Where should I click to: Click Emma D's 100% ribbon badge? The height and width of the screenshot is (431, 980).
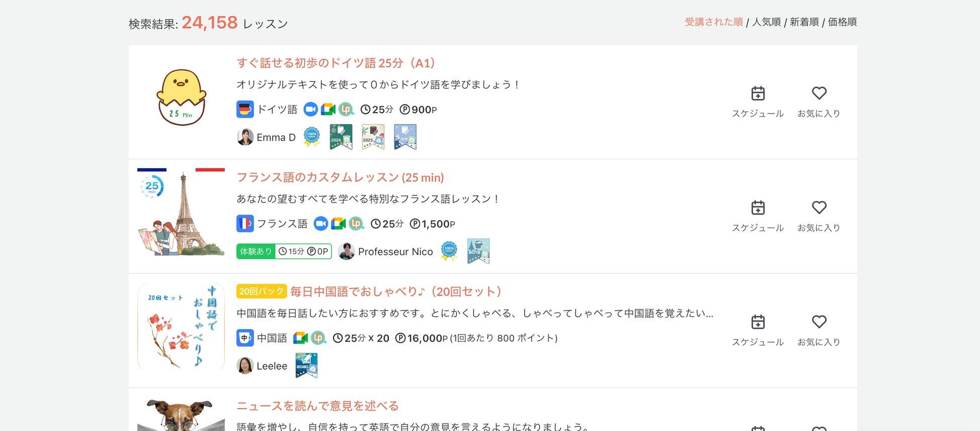312,137
